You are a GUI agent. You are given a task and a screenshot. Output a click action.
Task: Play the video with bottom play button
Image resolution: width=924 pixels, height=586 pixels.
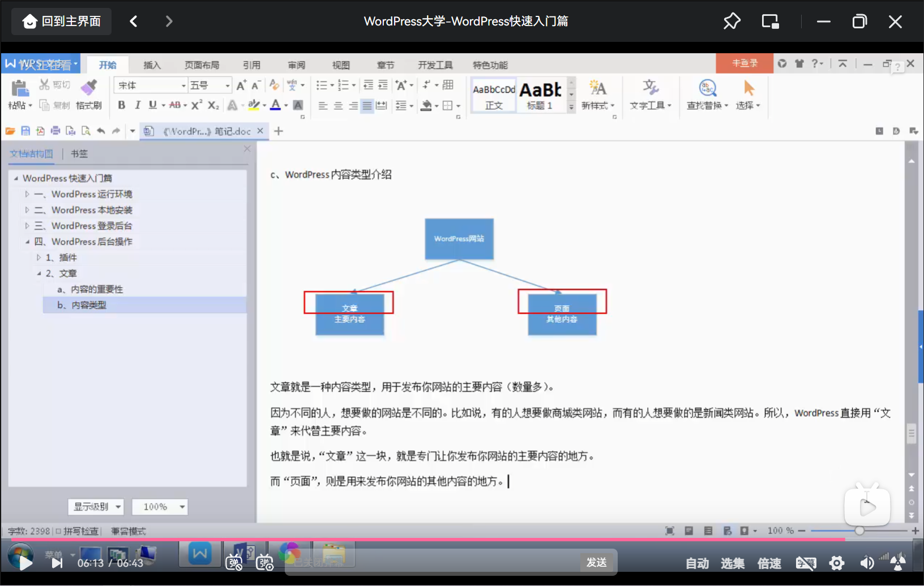pos(25,563)
